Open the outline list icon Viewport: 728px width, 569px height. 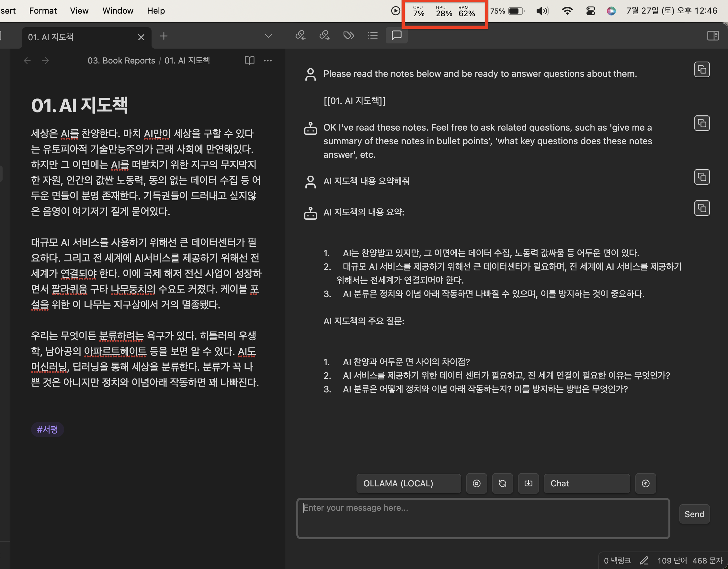pos(372,35)
